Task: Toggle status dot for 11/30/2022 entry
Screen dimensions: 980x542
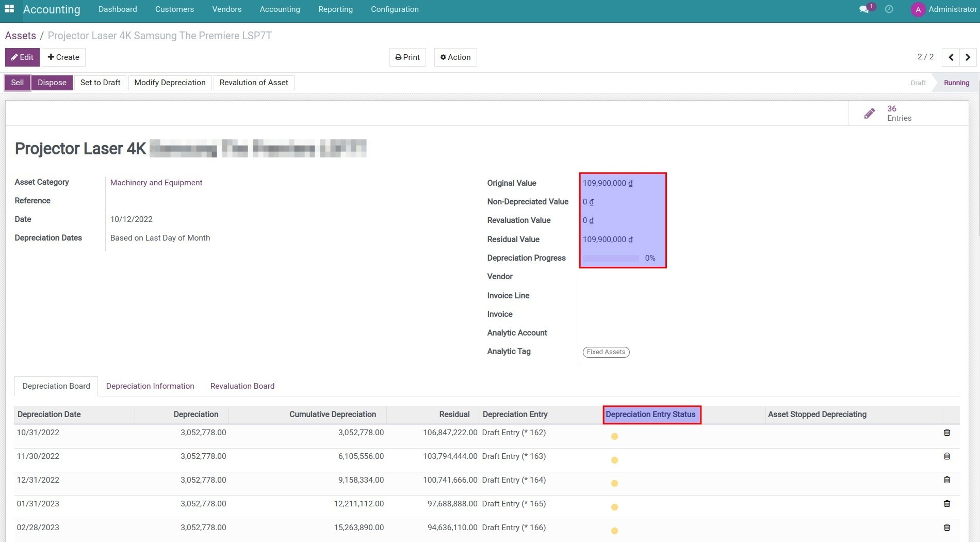Action: point(614,460)
